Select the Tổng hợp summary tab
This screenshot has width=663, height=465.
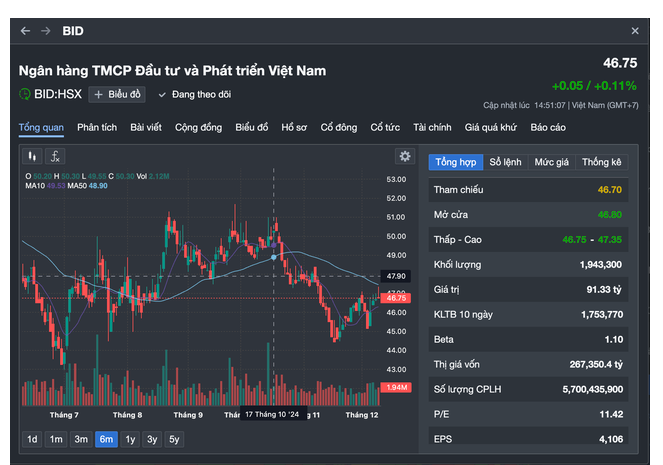pos(456,162)
